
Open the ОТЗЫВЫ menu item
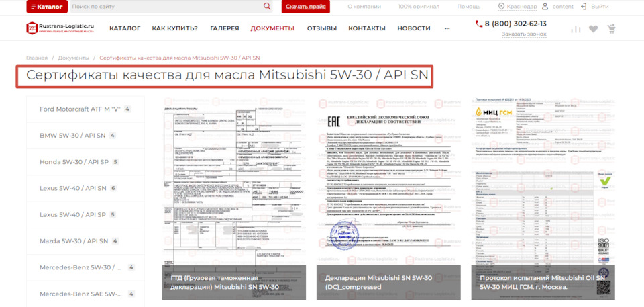click(x=321, y=28)
